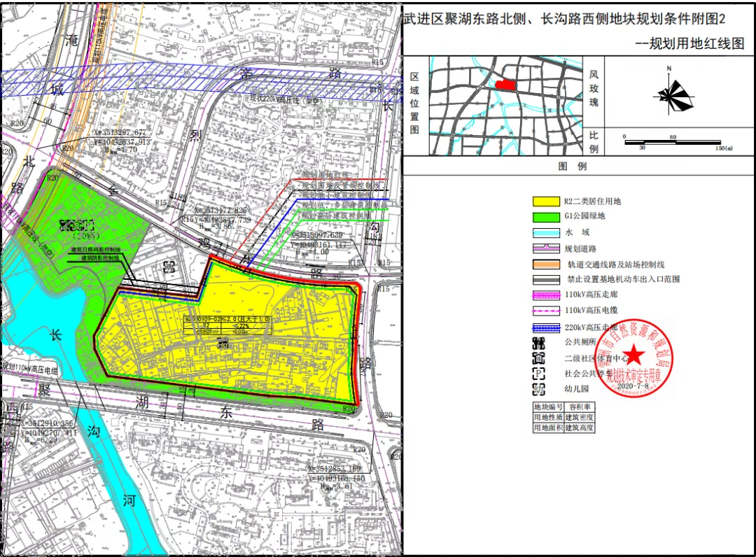Click the '用地性质' table cell

coord(548,417)
